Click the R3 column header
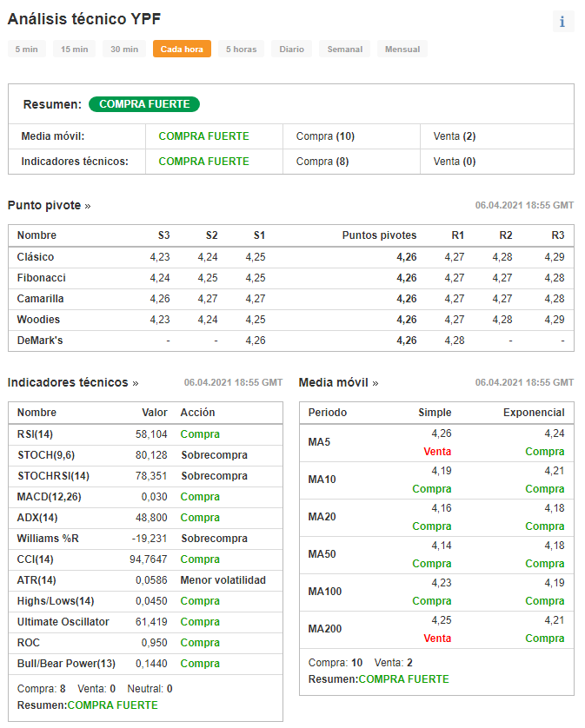Image resolution: width=585 pixels, height=728 pixels. pos(558,235)
